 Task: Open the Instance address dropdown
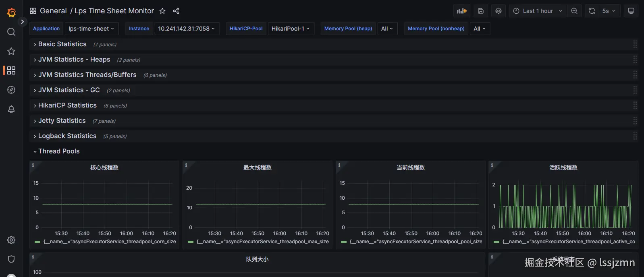click(187, 29)
